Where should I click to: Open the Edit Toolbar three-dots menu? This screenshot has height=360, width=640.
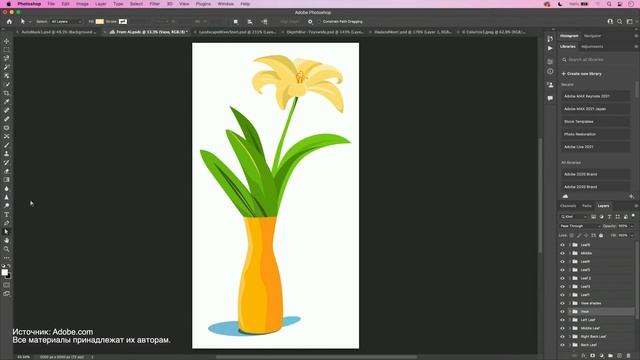tap(7, 258)
